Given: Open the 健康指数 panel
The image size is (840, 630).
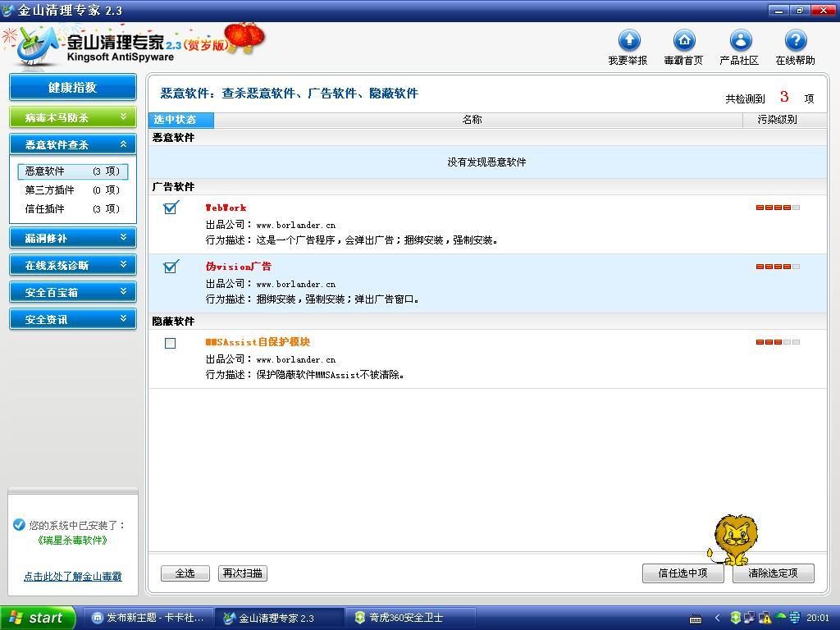Looking at the screenshot, I should [x=73, y=87].
